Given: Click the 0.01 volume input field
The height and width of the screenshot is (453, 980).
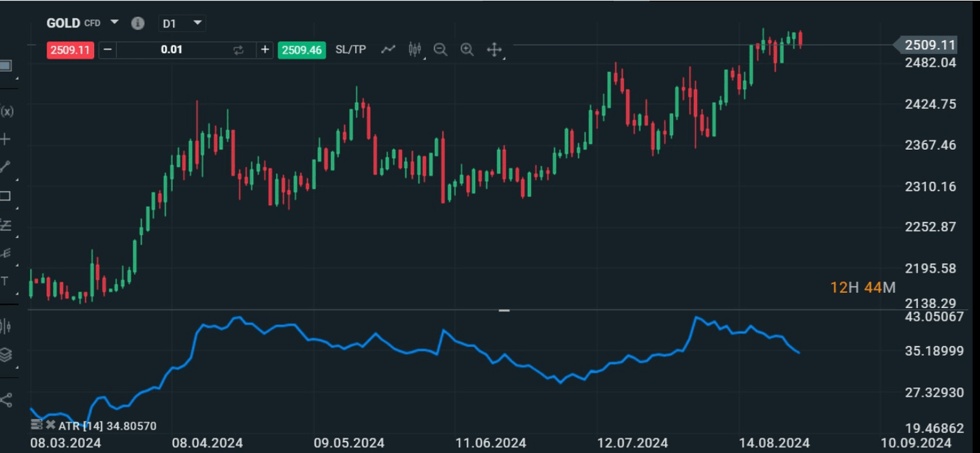Looking at the screenshot, I should pos(171,50).
